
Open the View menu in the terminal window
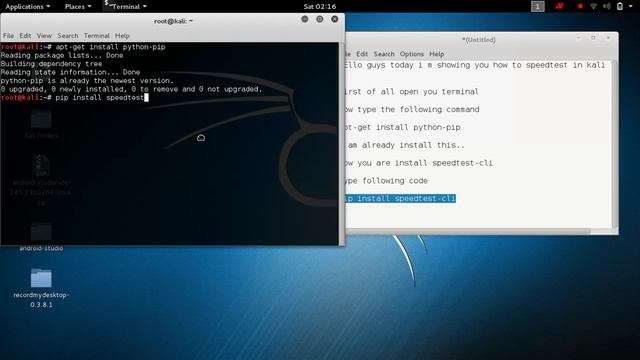pyautogui.click(x=44, y=36)
